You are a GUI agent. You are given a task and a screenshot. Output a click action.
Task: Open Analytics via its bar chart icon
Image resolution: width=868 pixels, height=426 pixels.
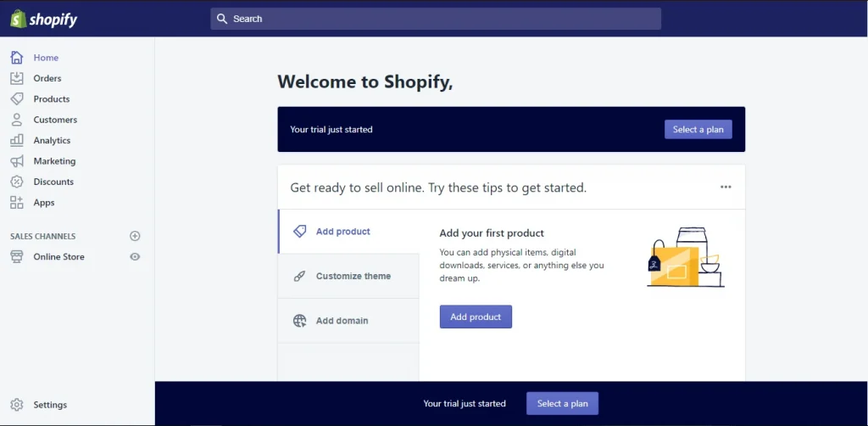[x=17, y=140]
